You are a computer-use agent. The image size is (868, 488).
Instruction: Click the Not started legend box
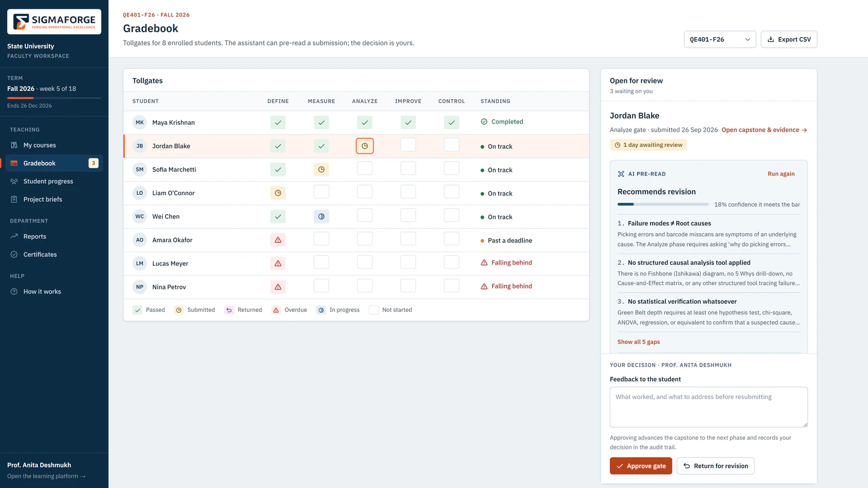pos(374,310)
